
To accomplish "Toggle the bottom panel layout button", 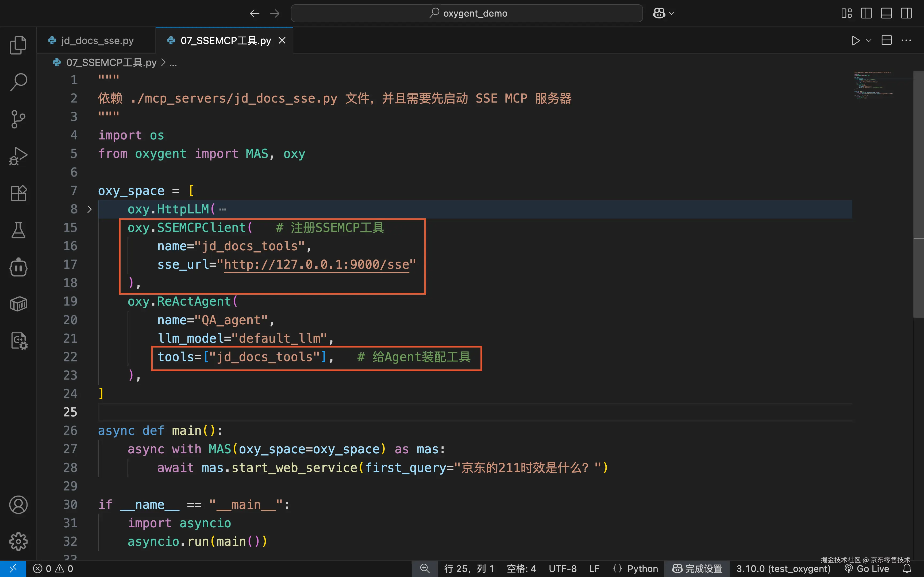I will click(x=886, y=13).
